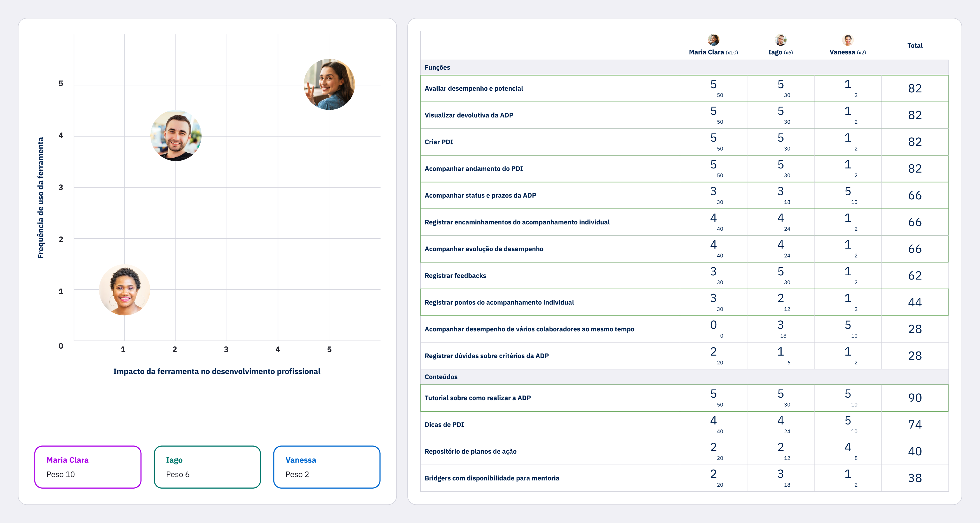This screenshot has width=980, height=523.
Task: Click the Total column header
Action: tap(915, 46)
